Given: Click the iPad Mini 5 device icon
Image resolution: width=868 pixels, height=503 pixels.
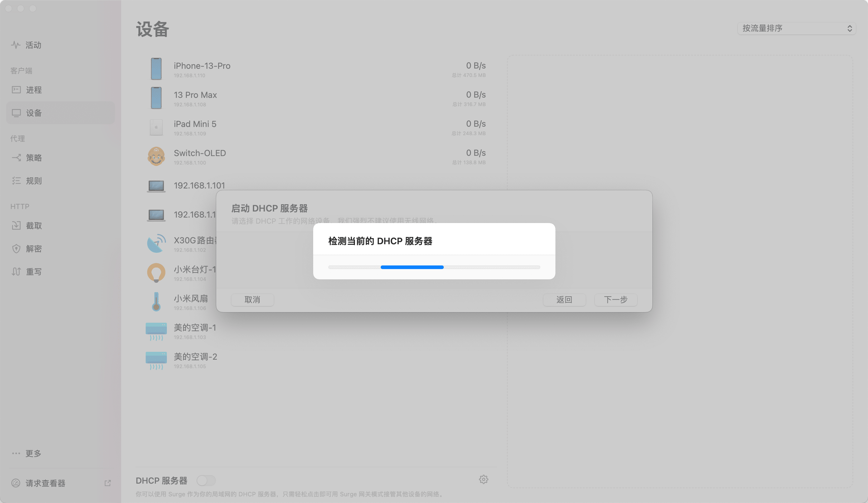Looking at the screenshot, I should pyautogui.click(x=156, y=128).
